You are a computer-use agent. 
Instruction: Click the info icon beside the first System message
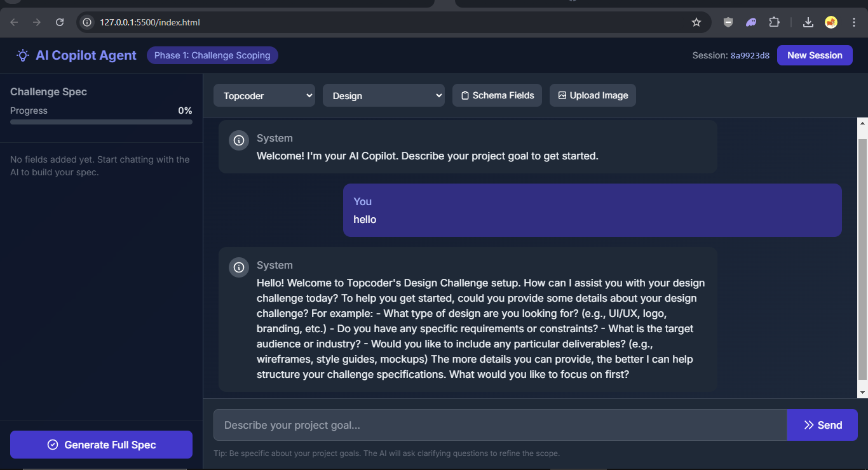238,140
